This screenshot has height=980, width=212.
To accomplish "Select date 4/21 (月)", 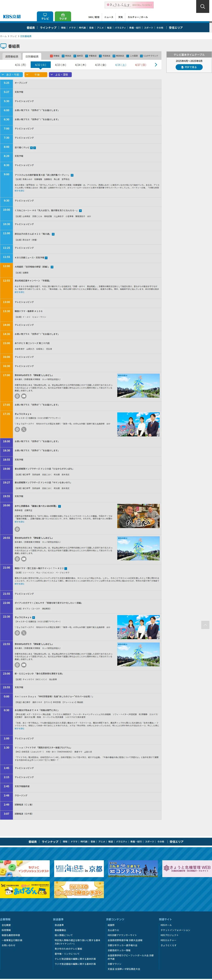I will (21, 65).
